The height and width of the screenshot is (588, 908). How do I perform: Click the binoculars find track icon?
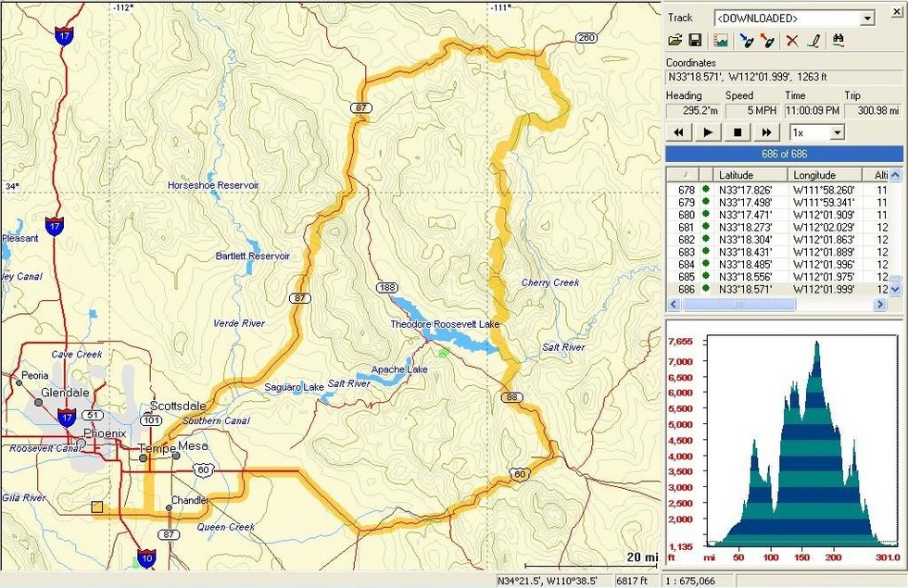coord(838,41)
